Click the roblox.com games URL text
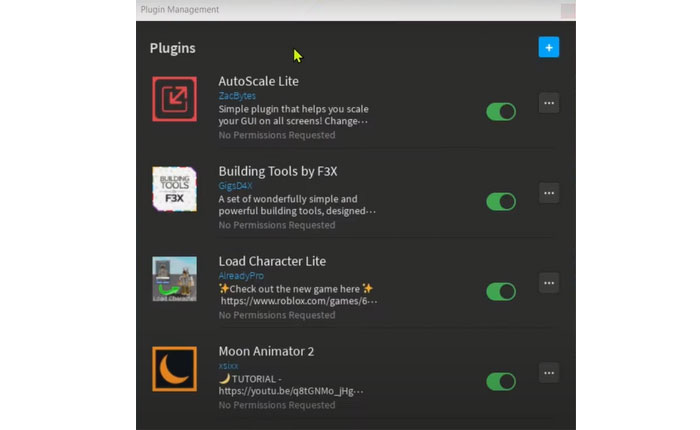 click(299, 301)
